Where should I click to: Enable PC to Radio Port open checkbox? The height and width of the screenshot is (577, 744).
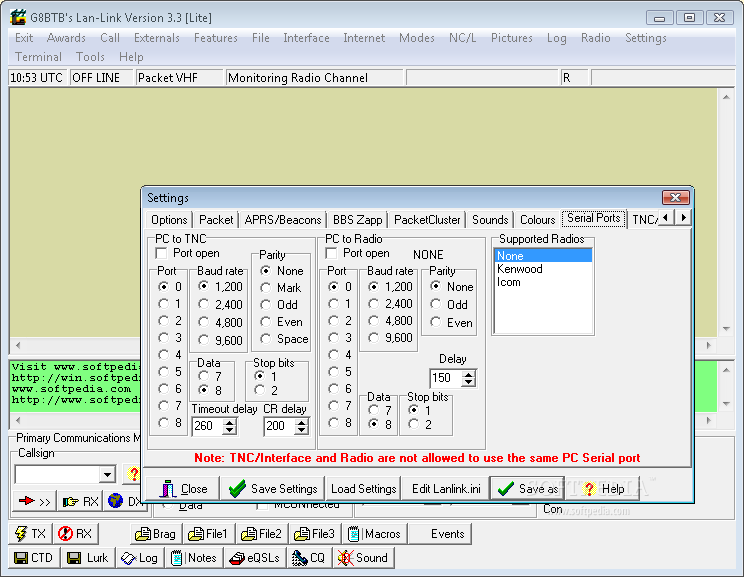331,253
